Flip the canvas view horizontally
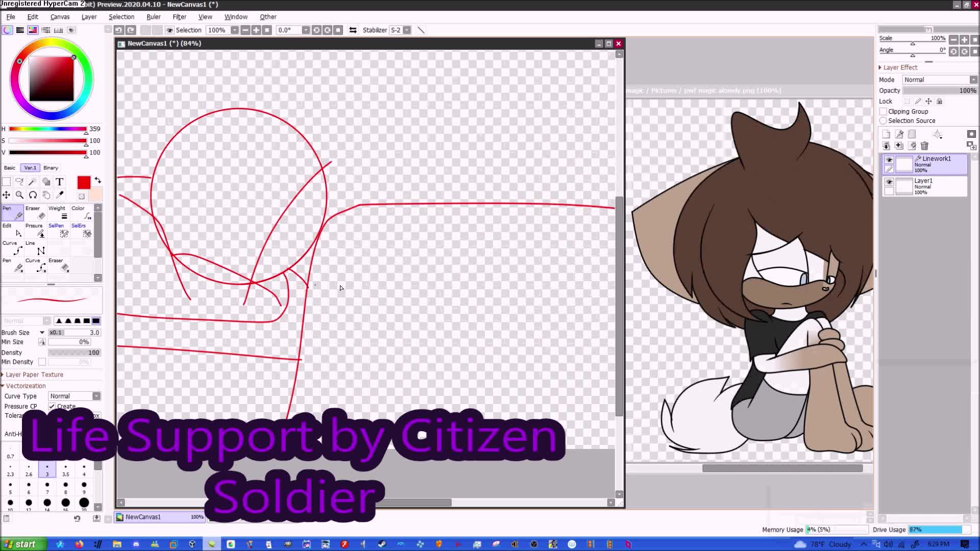980x551 pixels. coord(353,30)
